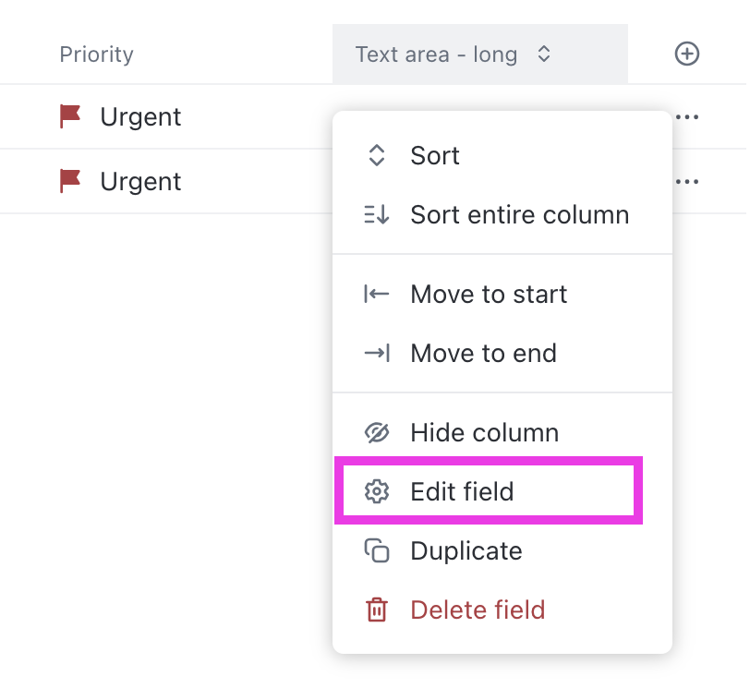750x700 pixels.
Task: Click the crossed-eye Hide column icon
Action: pyautogui.click(x=377, y=433)
